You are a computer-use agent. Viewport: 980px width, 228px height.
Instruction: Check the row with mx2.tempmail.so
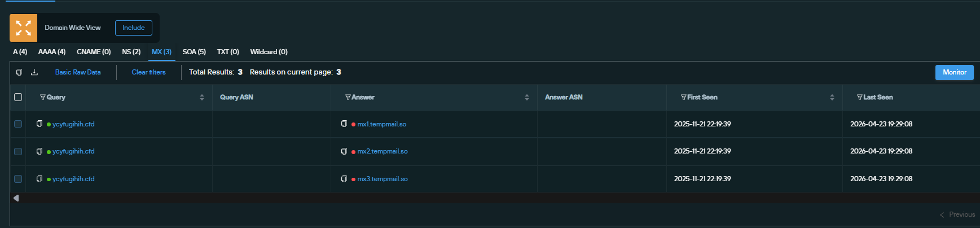(x=18, y=151)
